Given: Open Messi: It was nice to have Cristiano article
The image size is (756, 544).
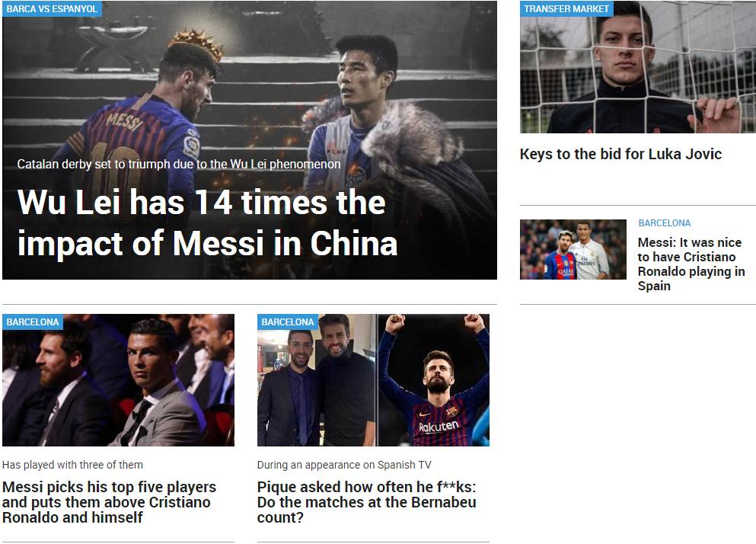Looking at the screenshot, I should (x=691, y=264).
